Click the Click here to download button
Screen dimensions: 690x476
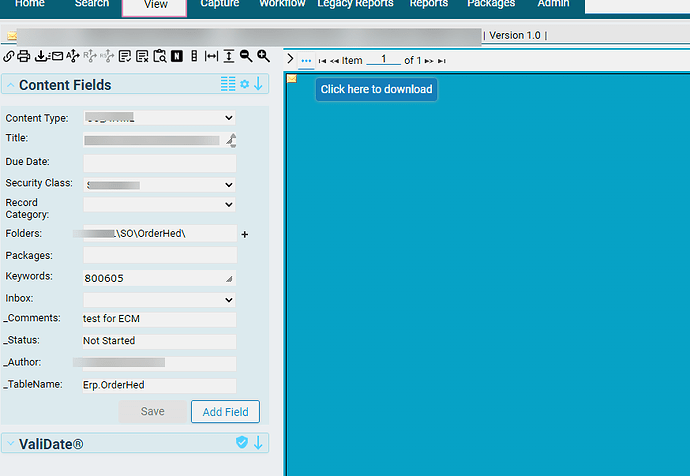[x=377, y=89]
